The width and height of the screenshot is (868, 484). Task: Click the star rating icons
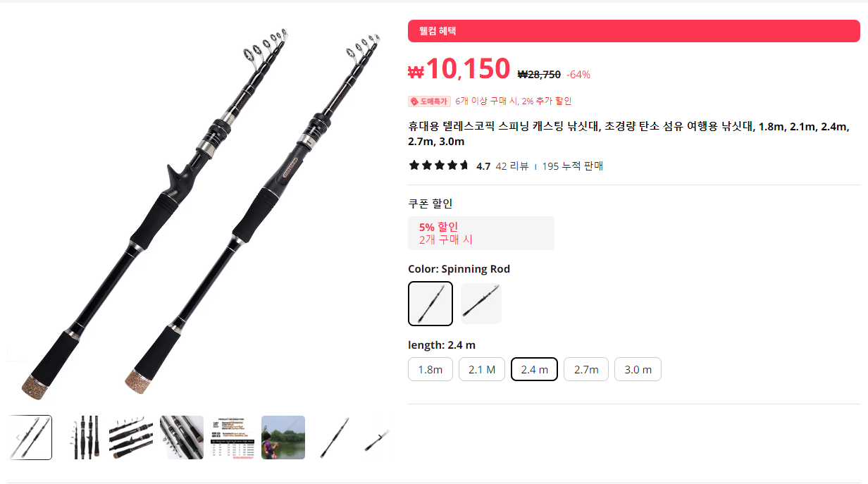click(439, 166)
